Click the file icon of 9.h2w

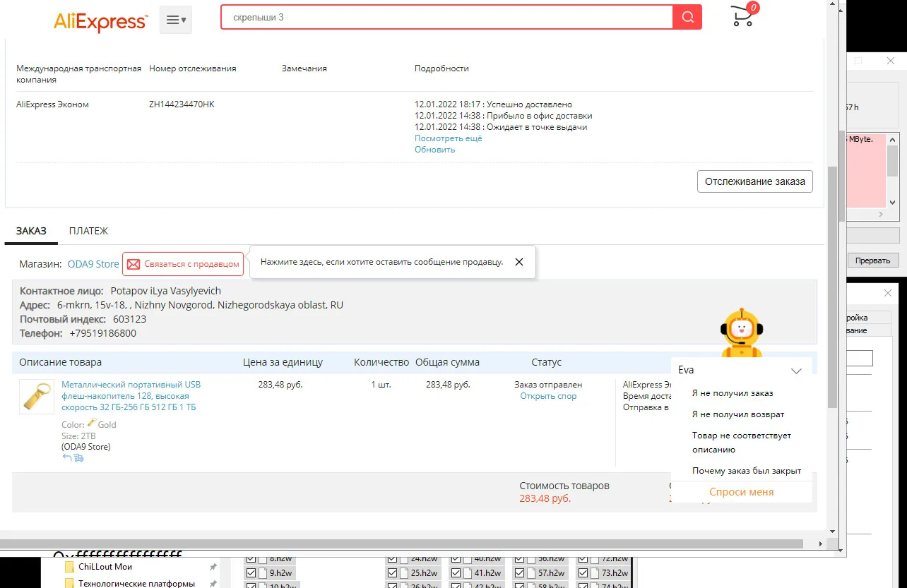point(262,573)
